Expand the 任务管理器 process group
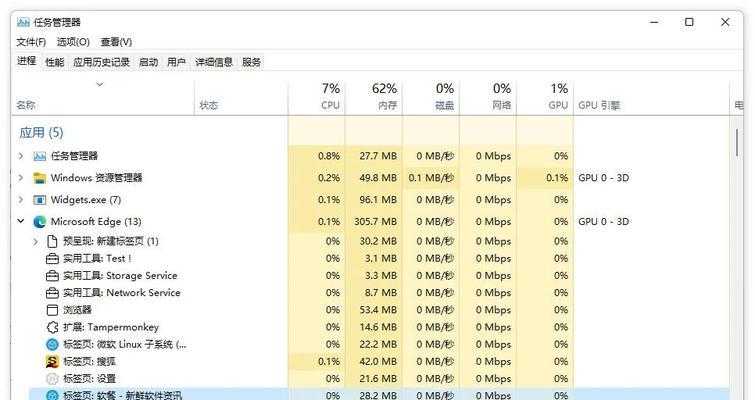This screenshot has width=755, height=400. pyautogui.click(x=21, y=156)
